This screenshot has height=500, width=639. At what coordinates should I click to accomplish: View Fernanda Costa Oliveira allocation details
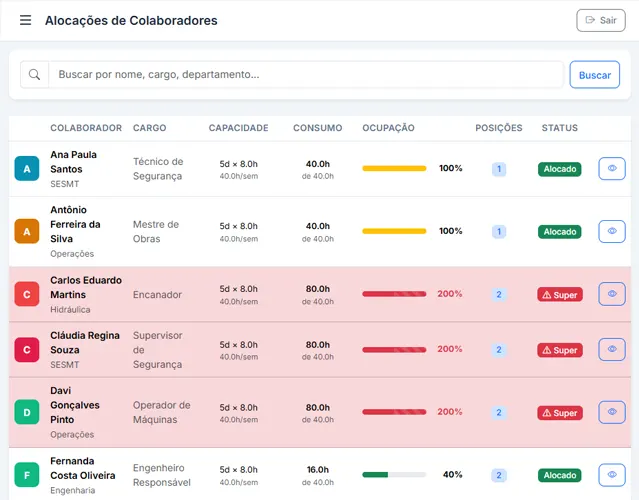tap(612, 475)
